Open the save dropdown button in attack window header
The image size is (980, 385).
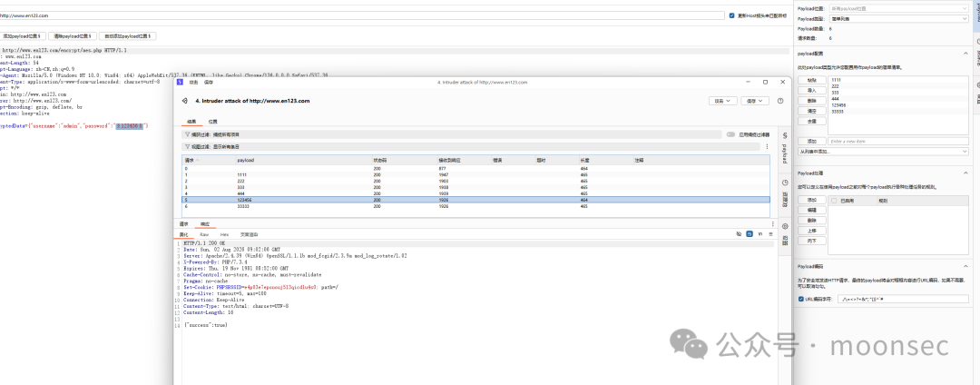[x=755, y=101]
